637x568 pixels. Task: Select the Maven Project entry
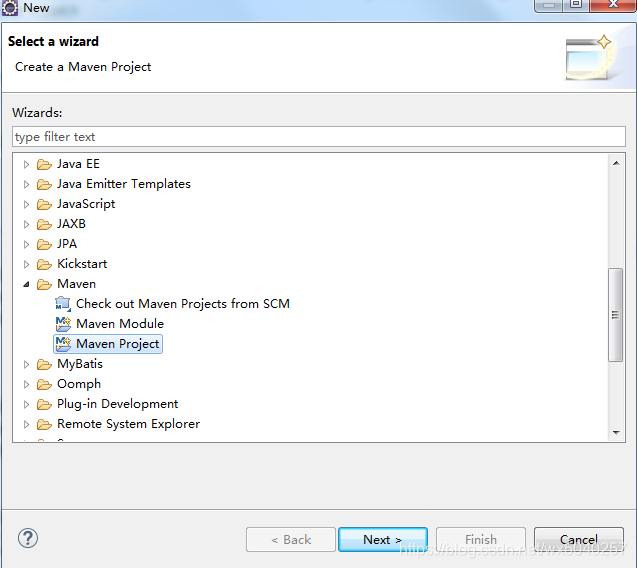[x=117, y=344]
